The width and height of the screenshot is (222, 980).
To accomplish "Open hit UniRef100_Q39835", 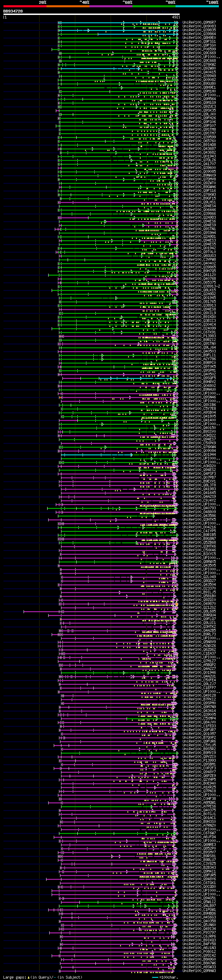I will click(199, 30).
